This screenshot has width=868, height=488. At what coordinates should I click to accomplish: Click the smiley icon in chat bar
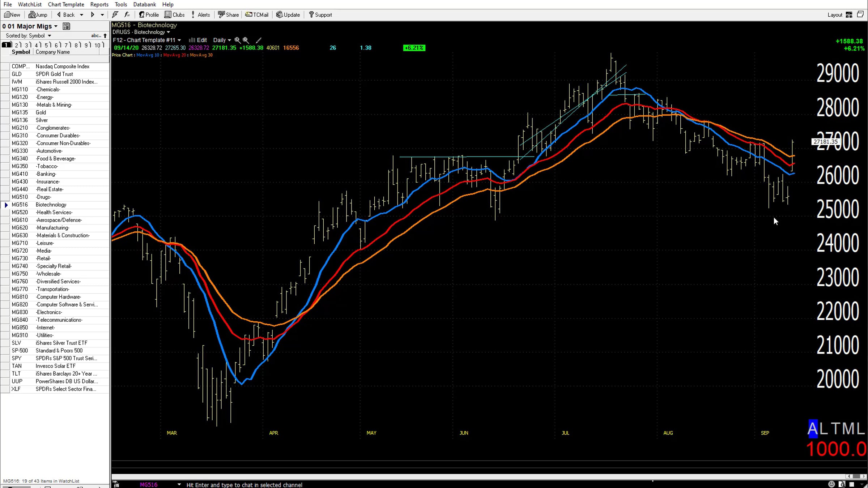coord(831,484)
